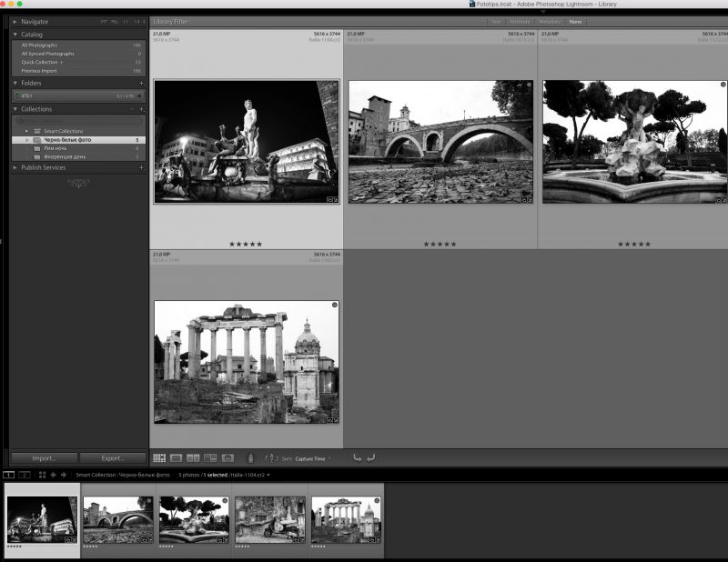This screenshot has height=562, width=728.
Task: Open People view in toolbar
Action: tap(227, 458)
